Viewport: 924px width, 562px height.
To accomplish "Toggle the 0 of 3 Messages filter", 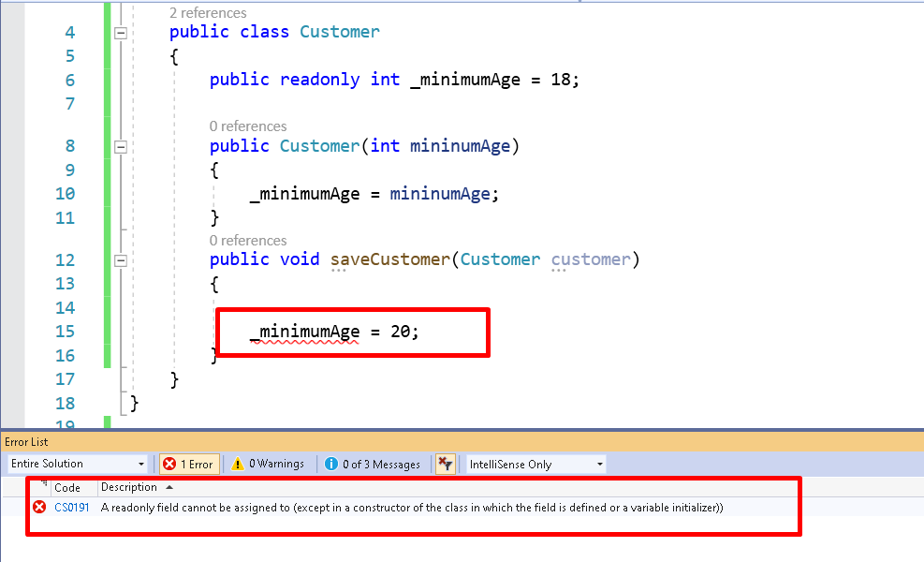I will (x=358, y=463).
